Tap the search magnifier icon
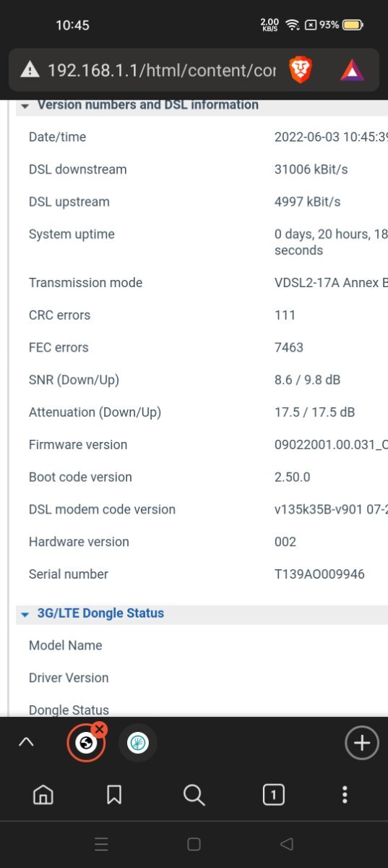This screenshot has height=868, width=388. click(x=194, y=795)
